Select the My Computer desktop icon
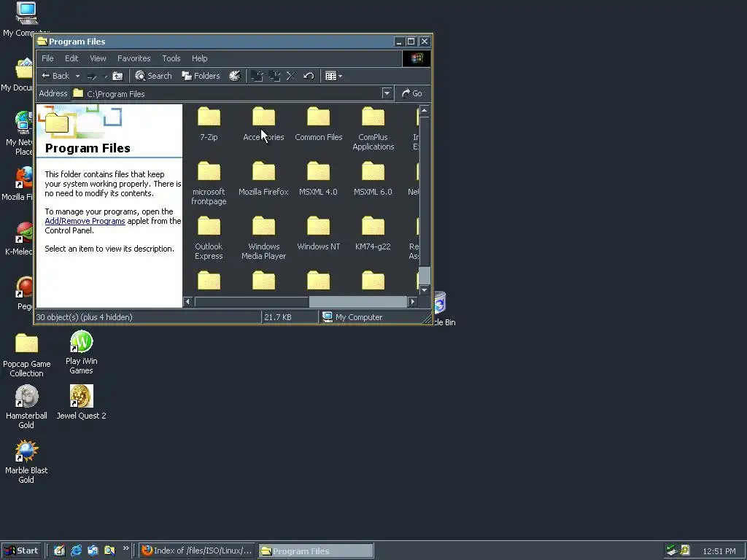Image resolution: width=747 pixels, height=560 pixels. (x=26, y=19)
